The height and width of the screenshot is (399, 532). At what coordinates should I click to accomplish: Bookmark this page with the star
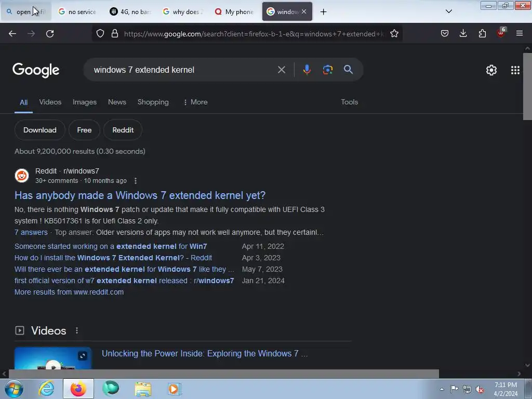pyautogui.click(x=394, y=34)
